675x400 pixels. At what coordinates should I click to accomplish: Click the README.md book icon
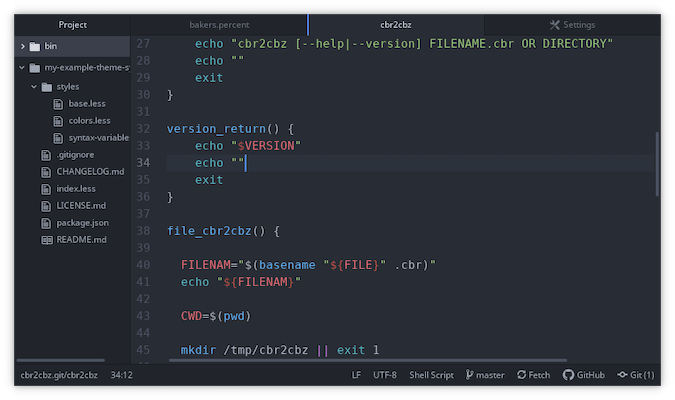point(46,240)
